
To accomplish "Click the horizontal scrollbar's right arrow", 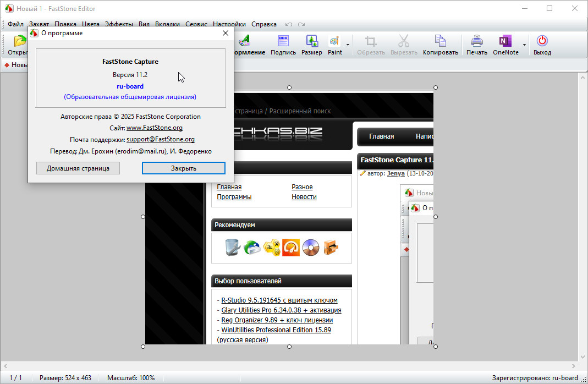I will pyautogui.click(x=574, y=366).
